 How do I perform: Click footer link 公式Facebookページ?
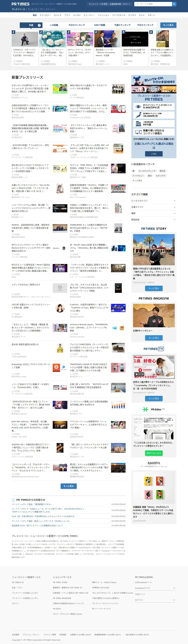(x=143, y=582)
